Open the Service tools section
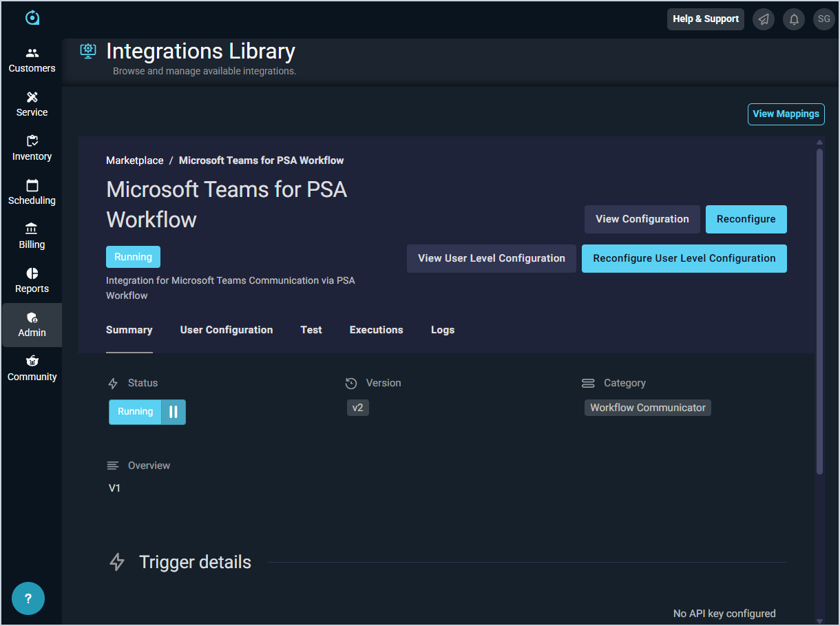 (x=32, y=105)
